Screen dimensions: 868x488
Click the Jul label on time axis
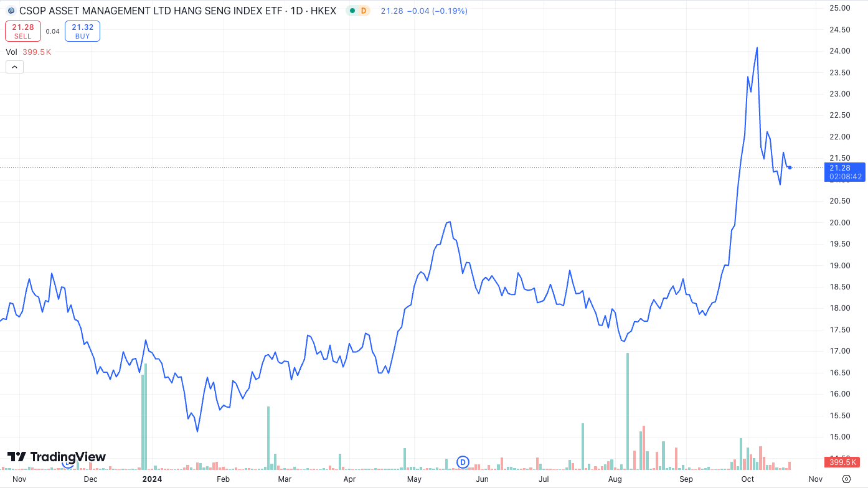(544, 479)
